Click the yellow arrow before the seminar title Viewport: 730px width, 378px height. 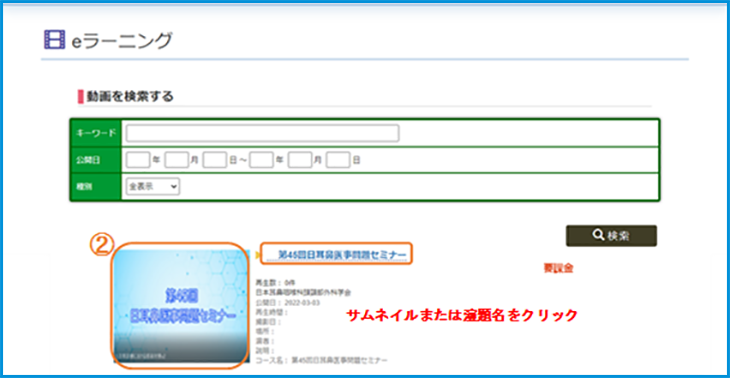pyautogui.click(x=258, y=255)
